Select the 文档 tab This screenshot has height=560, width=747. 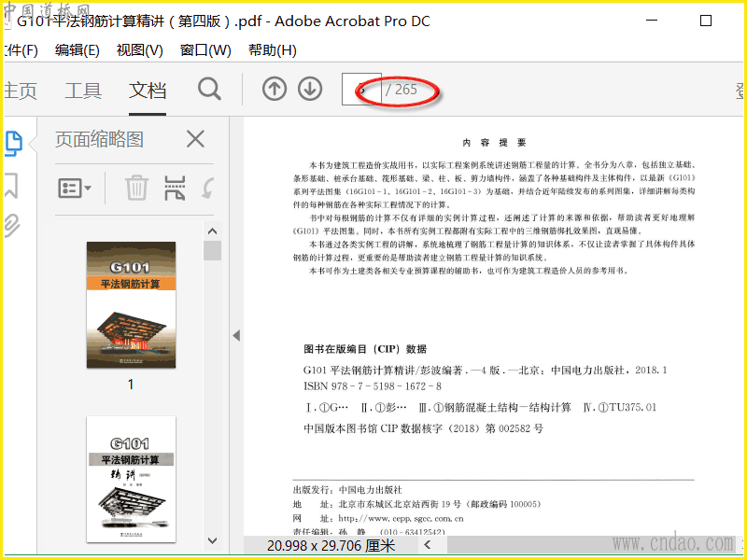[x=148, y=90]
